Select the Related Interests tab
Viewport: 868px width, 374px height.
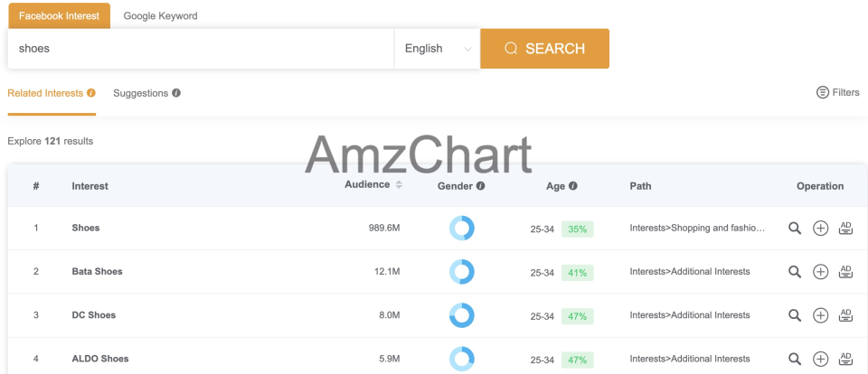point(52,93)
